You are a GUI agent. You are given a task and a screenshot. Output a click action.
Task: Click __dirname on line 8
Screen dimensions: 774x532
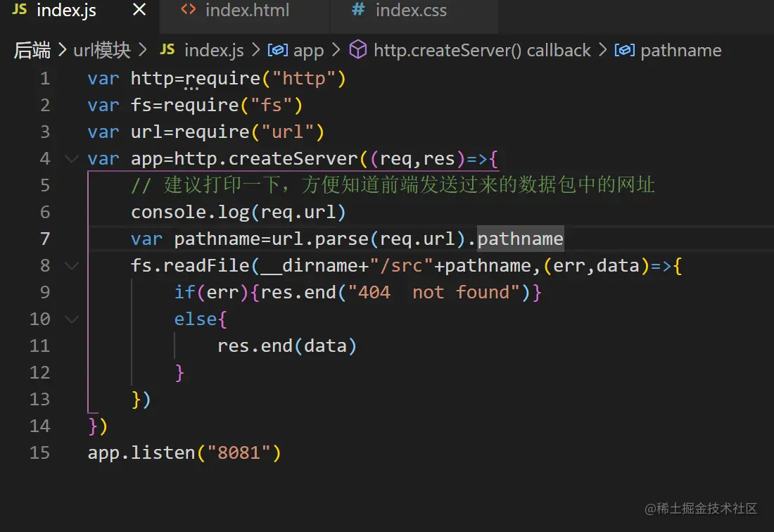point(310,266)
